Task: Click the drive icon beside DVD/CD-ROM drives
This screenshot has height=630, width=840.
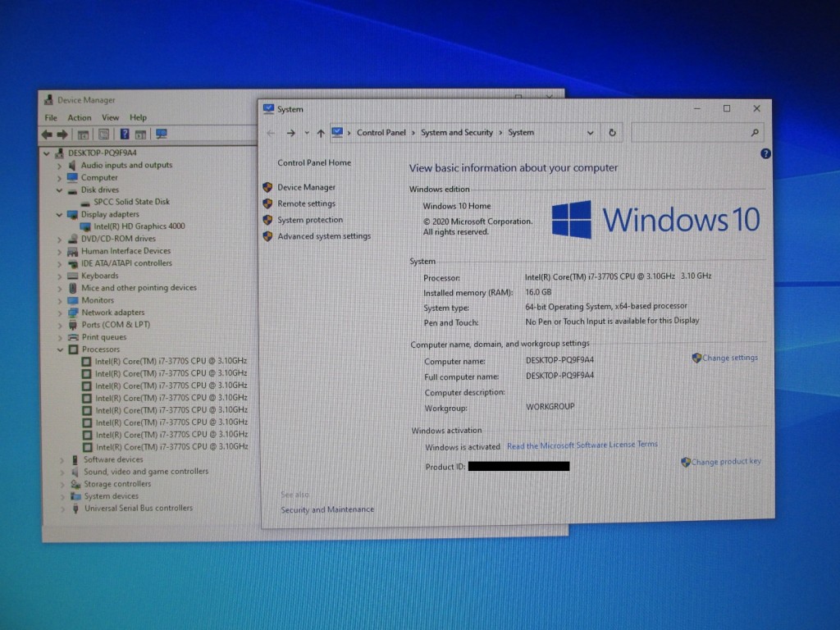Action: click(72, 239)
